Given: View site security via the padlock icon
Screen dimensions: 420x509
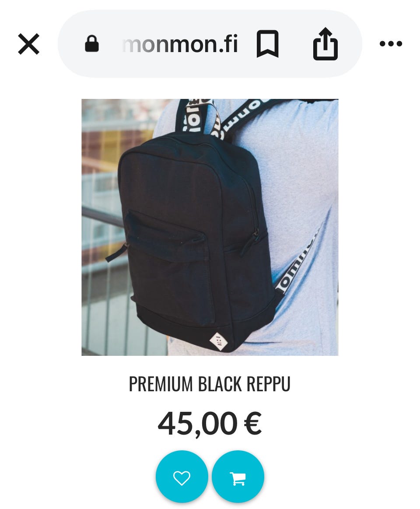Looking at the screenshot, I should pyautogui.click(x=92, y=43).
